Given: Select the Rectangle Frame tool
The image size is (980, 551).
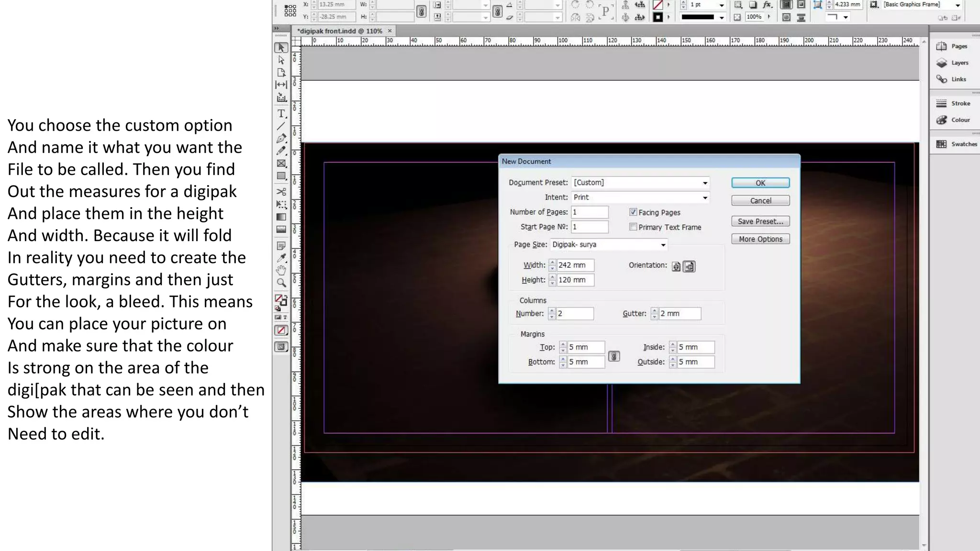Looking at the screenshot, I should pyautogui.click(x=281, y=164).
